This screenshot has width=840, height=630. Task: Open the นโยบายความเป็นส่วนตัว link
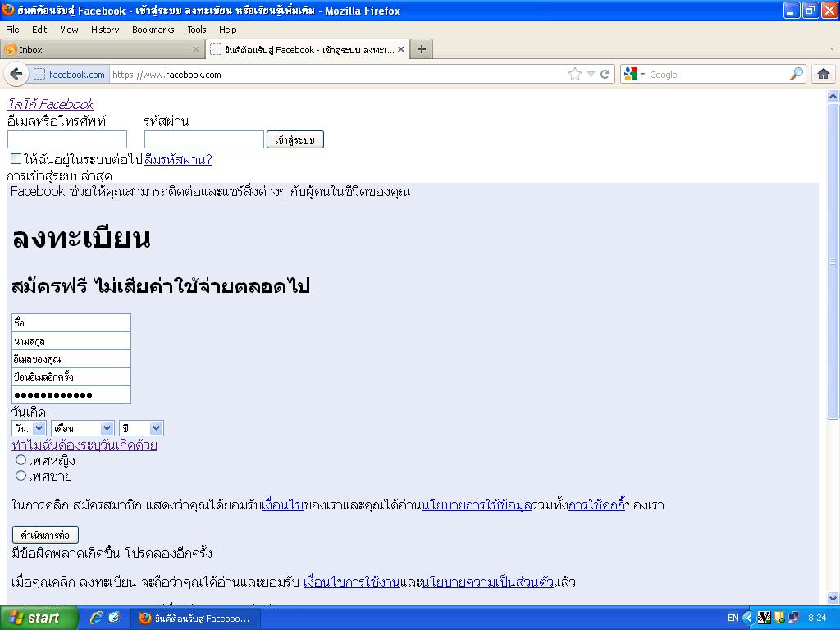tap(487, 582)
